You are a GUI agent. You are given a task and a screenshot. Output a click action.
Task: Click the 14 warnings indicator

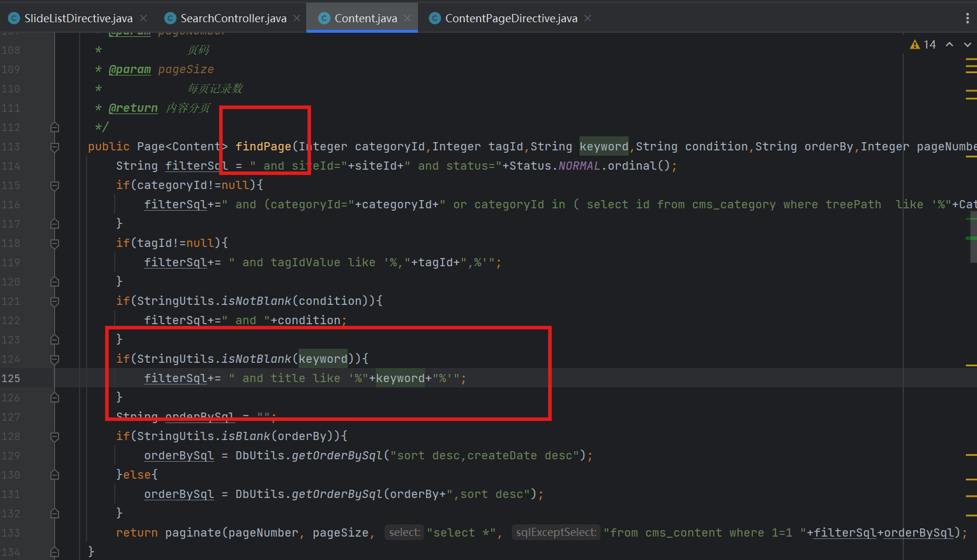point(923,44)
